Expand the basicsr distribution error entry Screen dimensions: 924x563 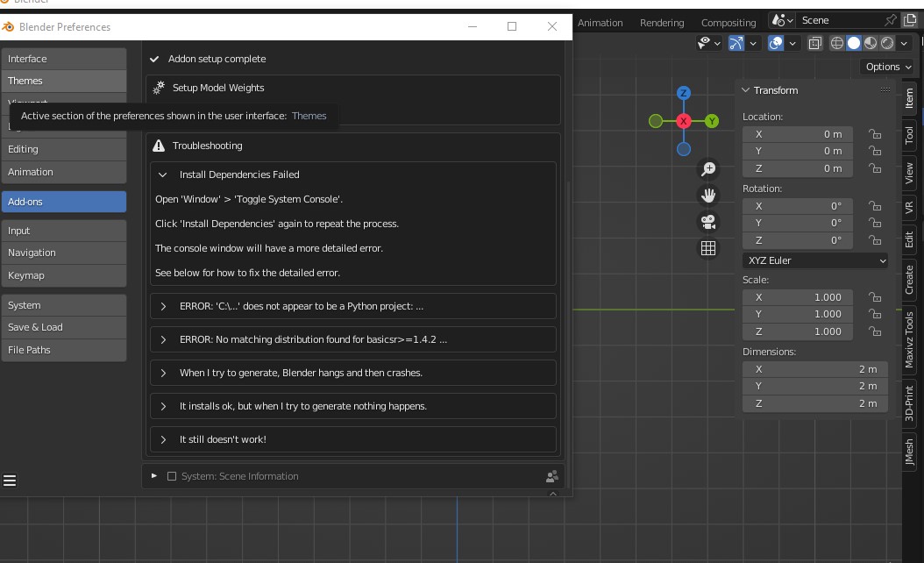(x=163, y=339)
